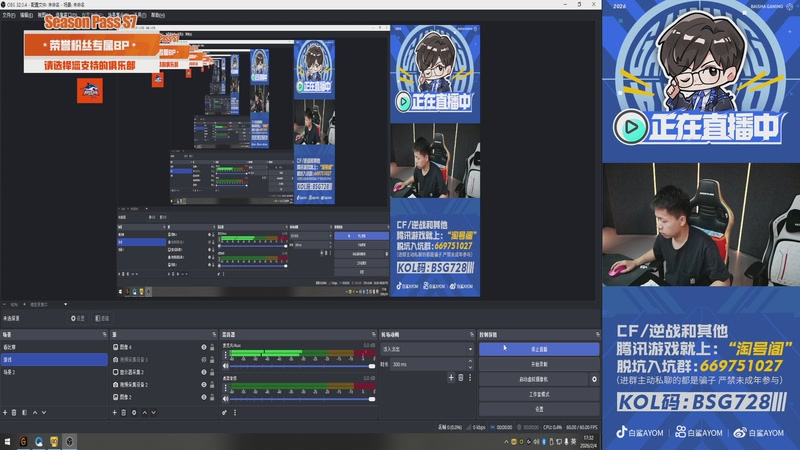Hide the 图像 2 source
Viewport: 800px width, 450px height.
tap(204, 397)
